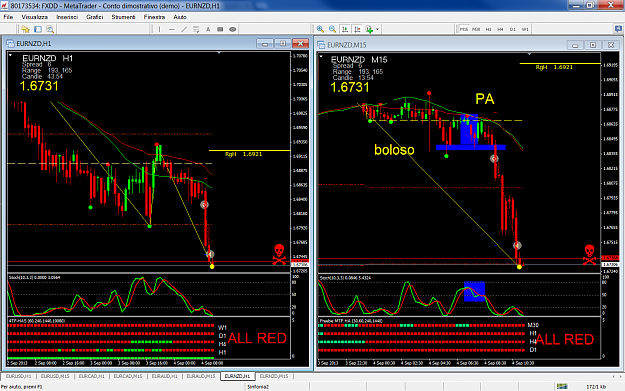Click the Terminal window toolbar icon
625x391 pixels.
[x=38, y=29]
